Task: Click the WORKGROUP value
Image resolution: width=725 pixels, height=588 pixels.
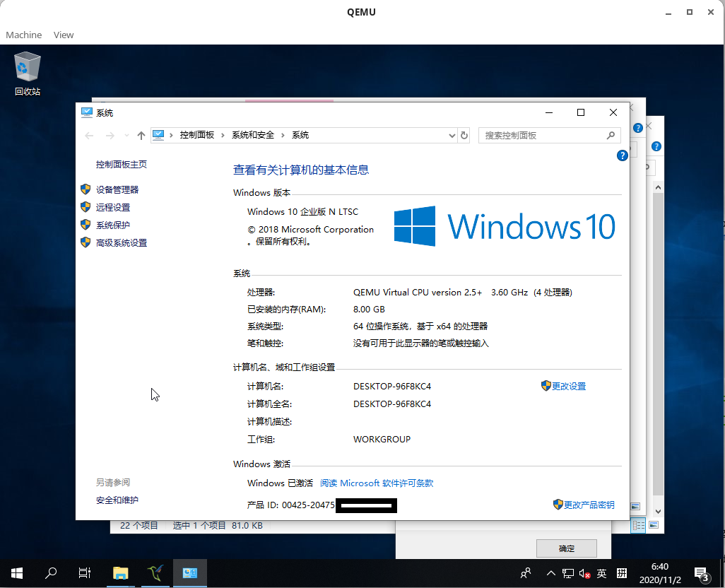Action: tap(382, 439)
